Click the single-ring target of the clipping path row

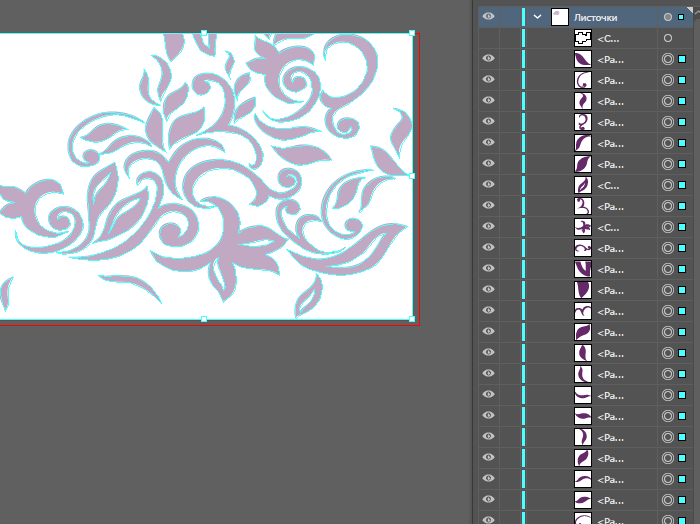[x=667, y=38]
